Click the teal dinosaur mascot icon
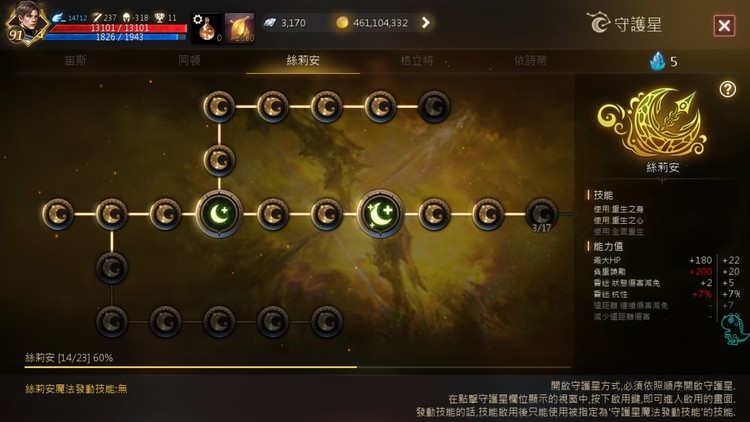 (x=734, y=329)
